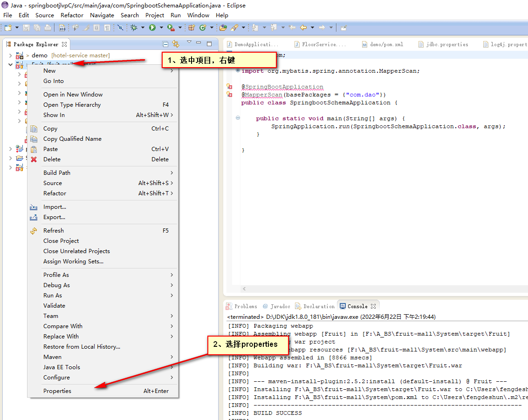Jump to Next Annotation toolbar icon
The image size is (528, 420).
255,28
